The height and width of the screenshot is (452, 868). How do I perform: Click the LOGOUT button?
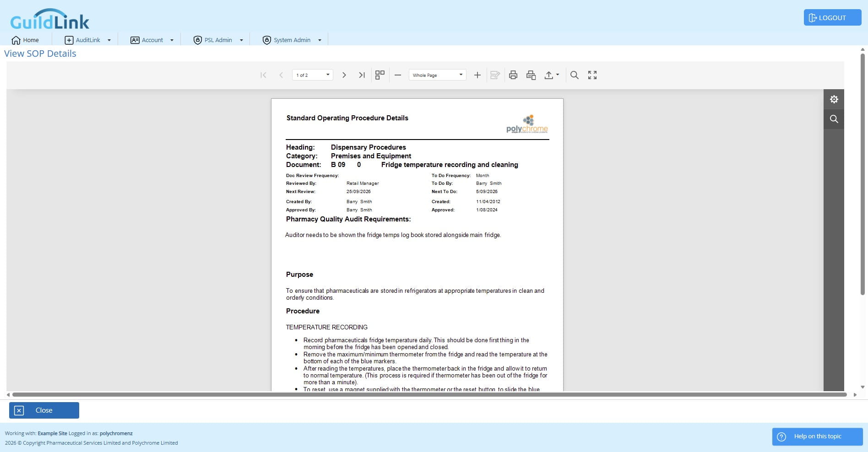tap(832, 18)
